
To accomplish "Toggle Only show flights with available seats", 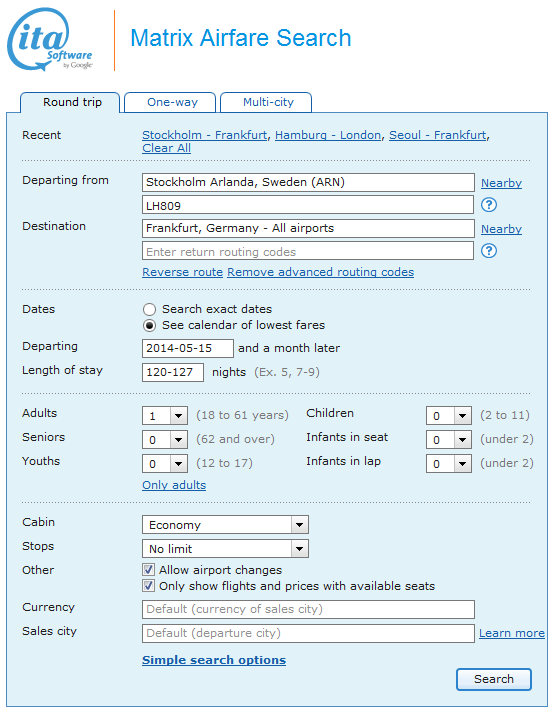I will point(148,586).
